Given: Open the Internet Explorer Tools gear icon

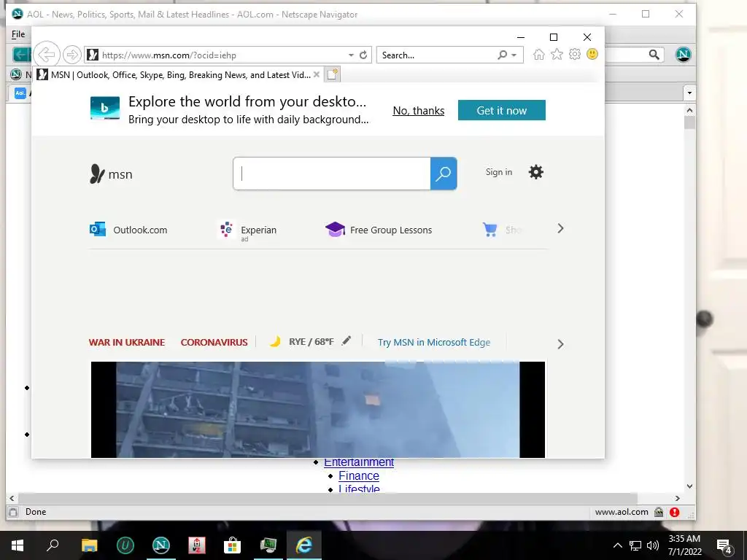Looking at the screenshot, I should 575,54.
